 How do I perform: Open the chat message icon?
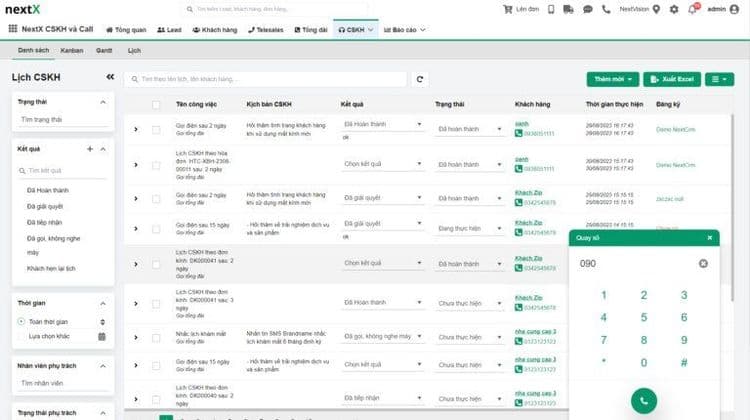point(587,9)
